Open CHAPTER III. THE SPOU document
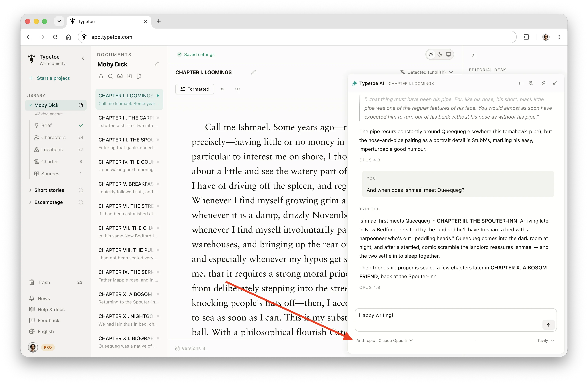588x384 pixels. pos(129,144)
